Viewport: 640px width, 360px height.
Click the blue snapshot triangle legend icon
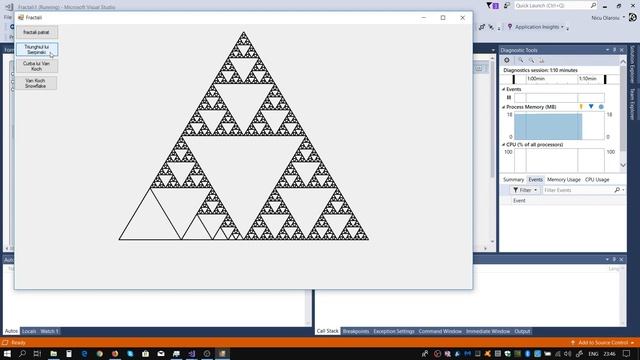point(591,107)
